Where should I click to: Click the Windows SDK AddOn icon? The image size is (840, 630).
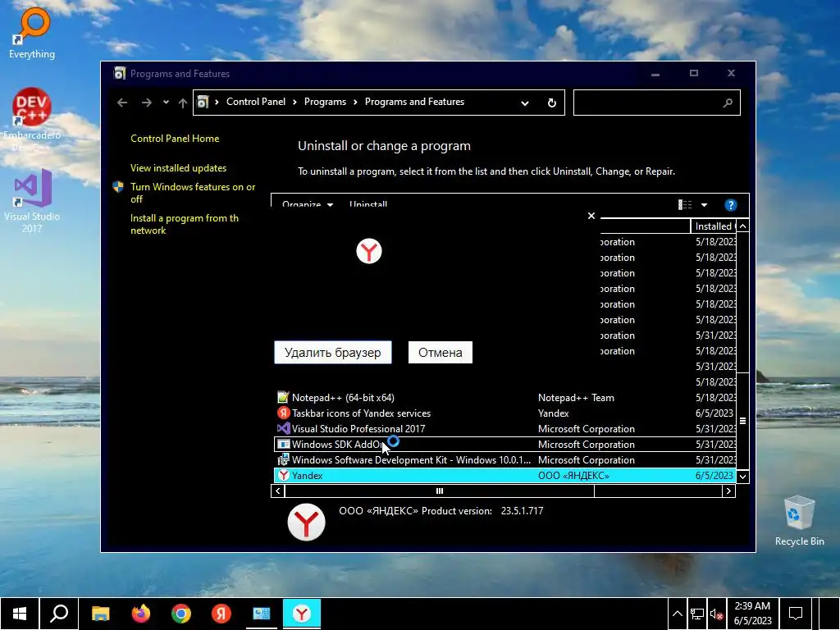coord(283,444)
